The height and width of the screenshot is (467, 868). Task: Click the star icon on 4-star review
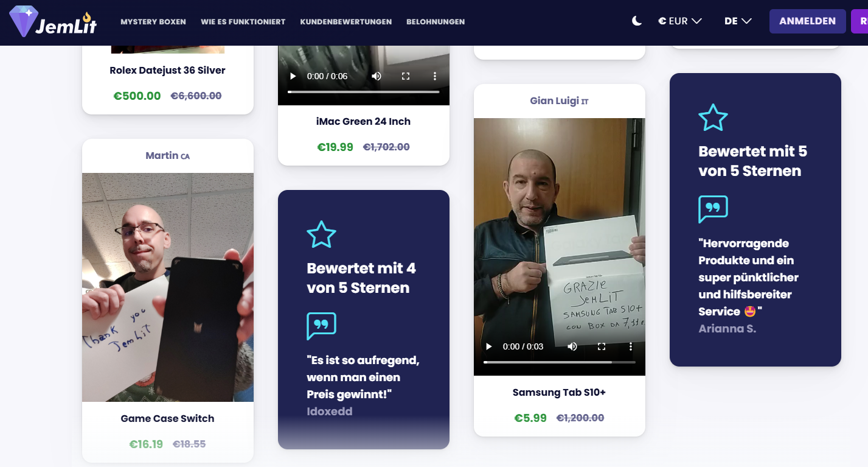[x=321, y=234]
